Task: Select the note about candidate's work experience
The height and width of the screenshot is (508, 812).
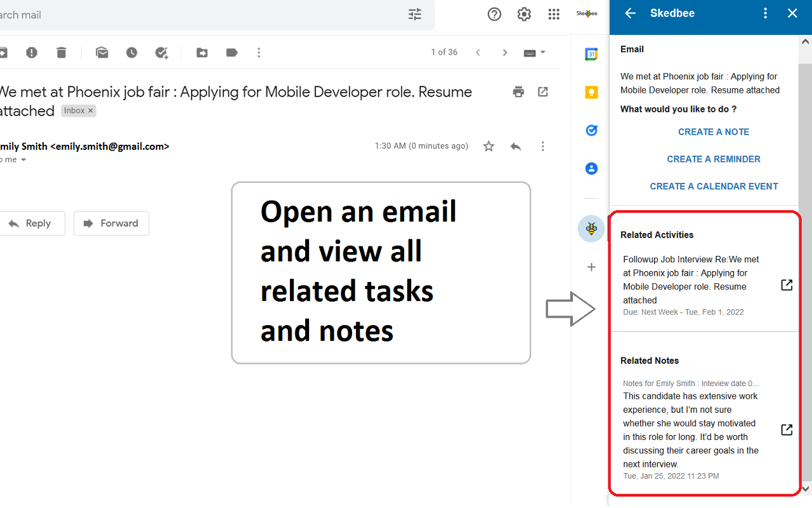Action: 691,430
